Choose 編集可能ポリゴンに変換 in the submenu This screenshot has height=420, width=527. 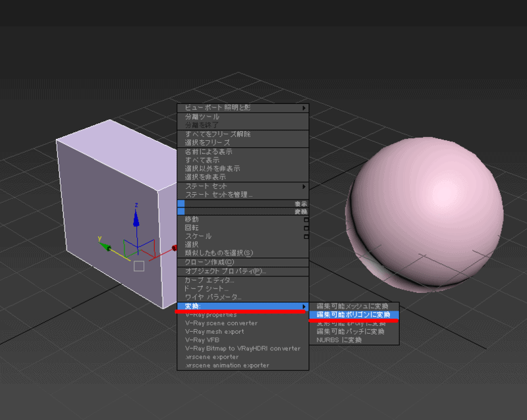point(352,315)
